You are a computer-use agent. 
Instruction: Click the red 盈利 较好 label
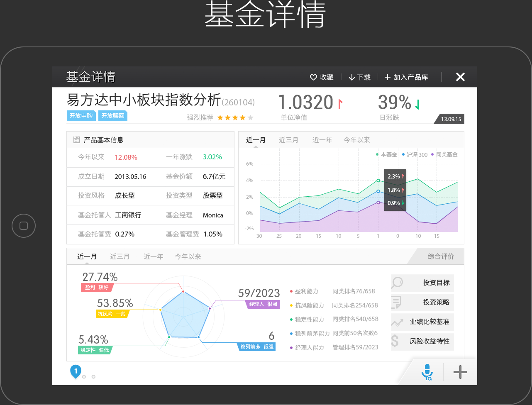97,287
